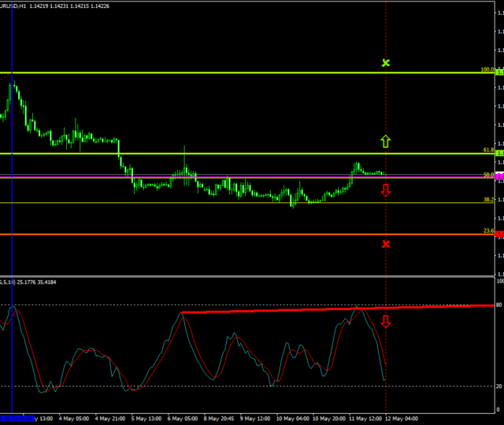Click the 20 level on the oscillator scale

[x=498, y=386]
